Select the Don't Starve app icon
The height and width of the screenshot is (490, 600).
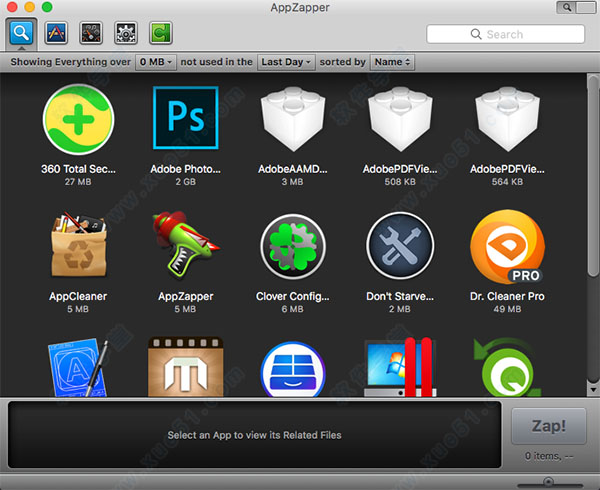click(400, 247)
